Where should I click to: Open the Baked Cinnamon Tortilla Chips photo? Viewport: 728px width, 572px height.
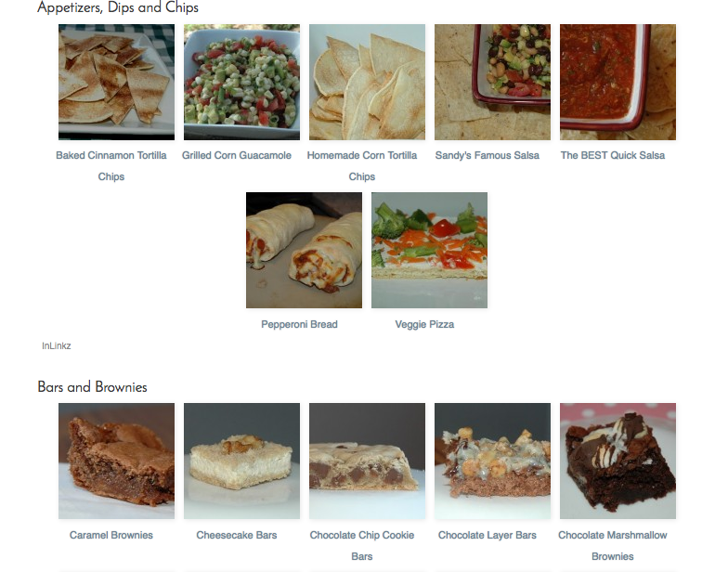tap(117, 82)
